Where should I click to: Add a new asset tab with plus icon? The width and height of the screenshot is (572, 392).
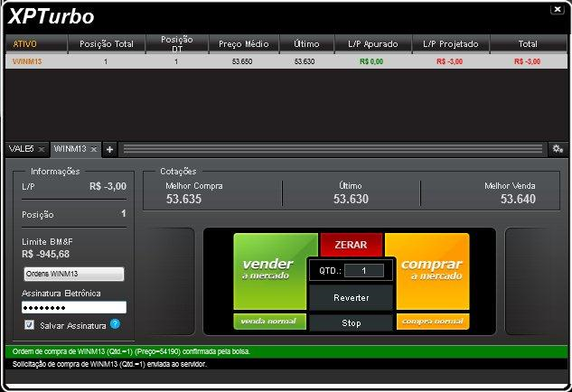point(109,149)
